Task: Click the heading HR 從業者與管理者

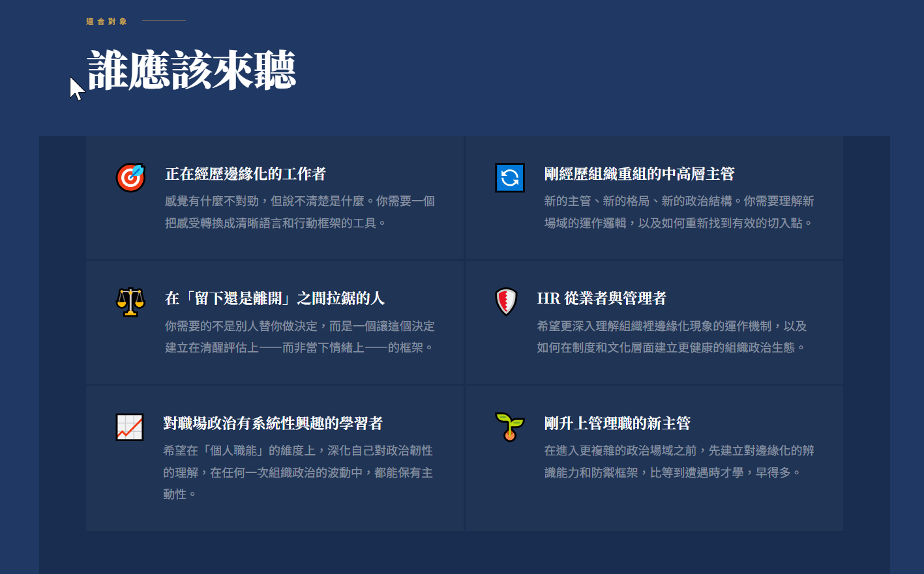Action: (601, 298)
